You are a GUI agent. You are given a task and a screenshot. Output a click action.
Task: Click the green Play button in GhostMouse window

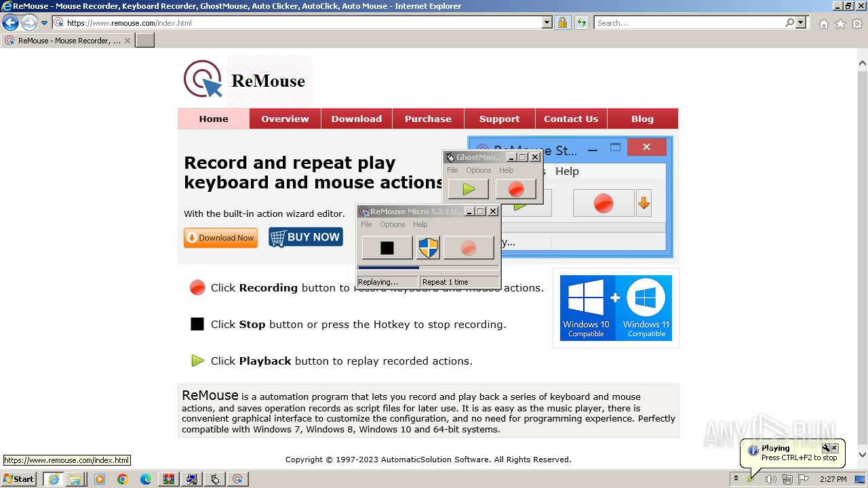point(468,189)
